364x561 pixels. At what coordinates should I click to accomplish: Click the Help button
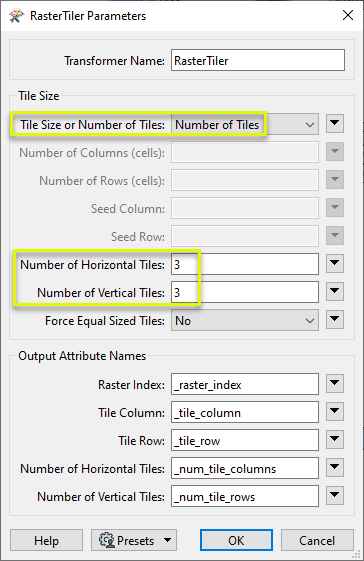click(x=47, y=540)
